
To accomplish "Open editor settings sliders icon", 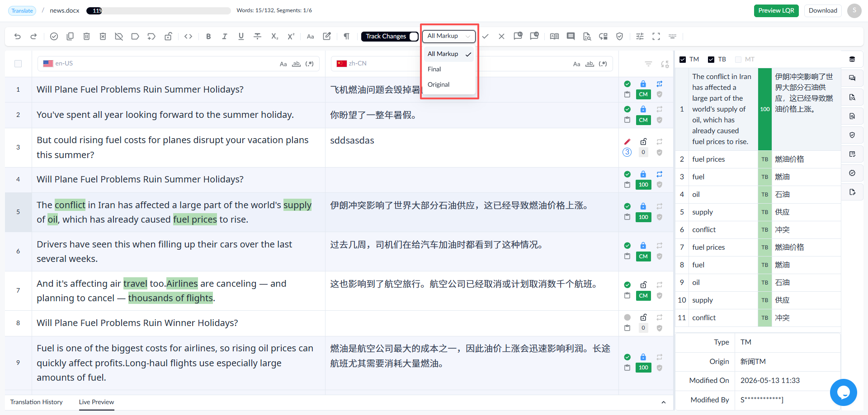I will [640, 37].
